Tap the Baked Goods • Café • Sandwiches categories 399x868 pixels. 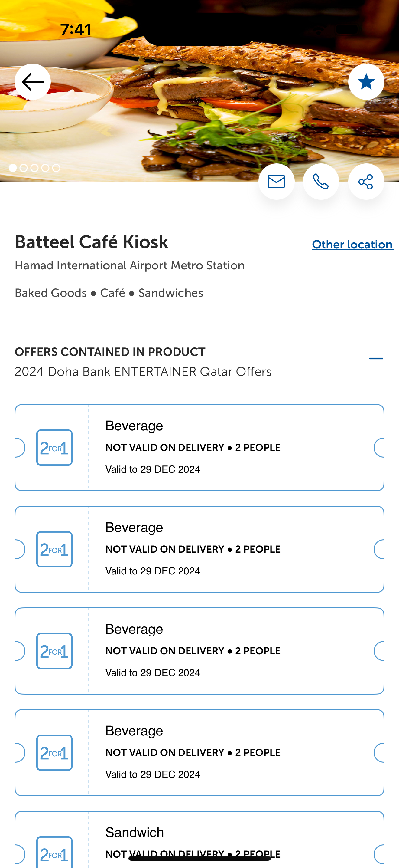pos(109,293)
